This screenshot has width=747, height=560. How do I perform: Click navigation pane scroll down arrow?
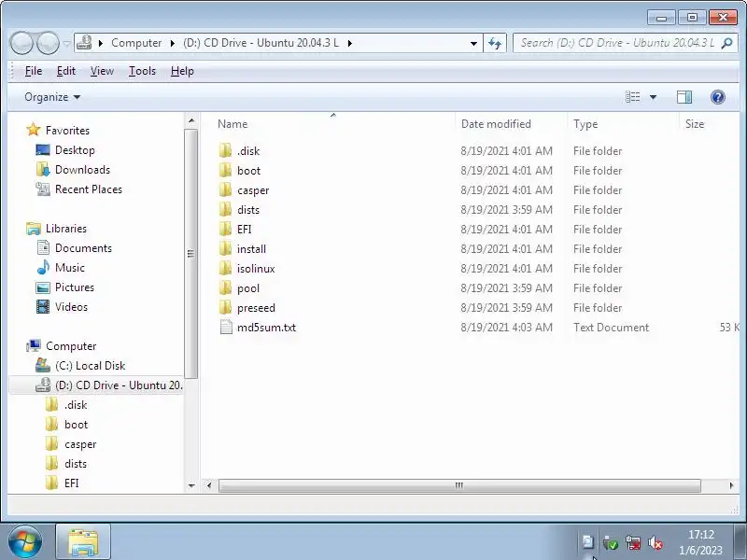pyautogui.click(x=191, y=485)
